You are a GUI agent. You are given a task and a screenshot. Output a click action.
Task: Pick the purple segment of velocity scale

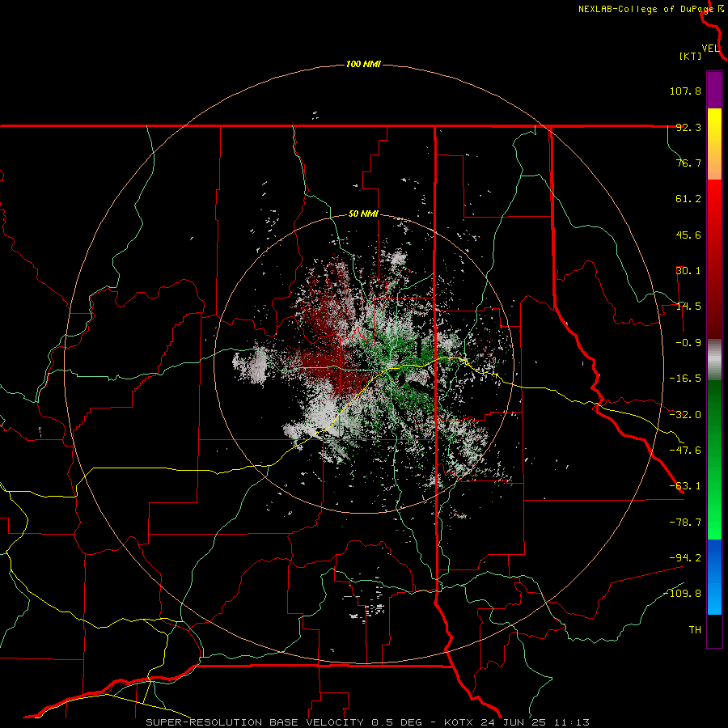coord(714,90)
